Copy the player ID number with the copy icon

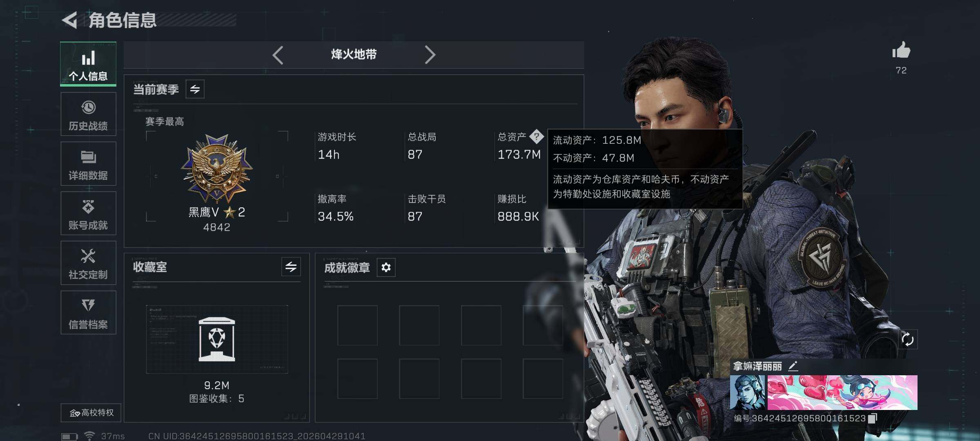point(872,418)
